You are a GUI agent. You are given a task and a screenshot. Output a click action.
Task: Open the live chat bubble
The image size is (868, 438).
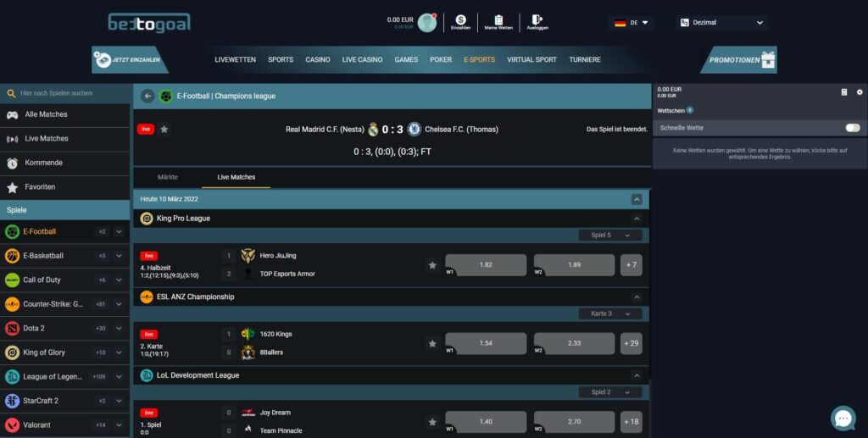coord(843,419)
